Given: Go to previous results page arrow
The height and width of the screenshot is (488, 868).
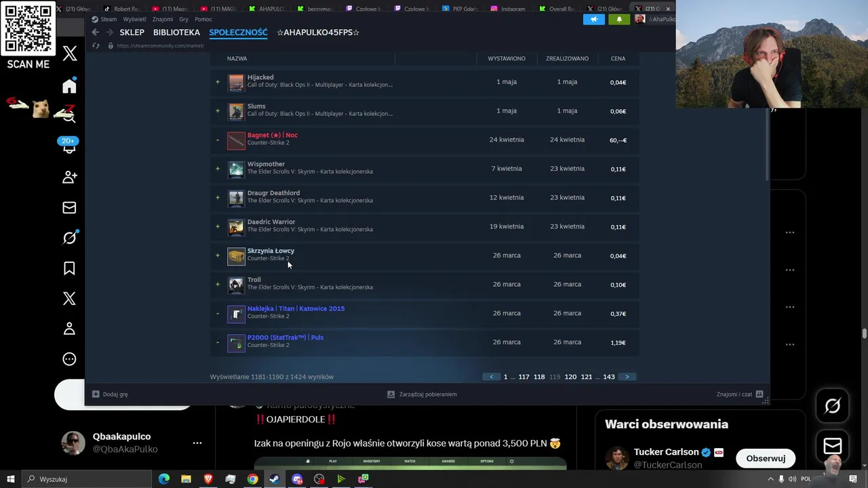Looking at the screenshot, I should click(492, 377).
